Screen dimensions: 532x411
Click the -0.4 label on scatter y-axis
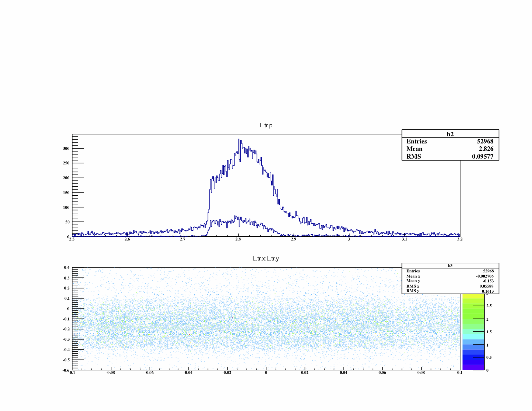coord(66,350)
